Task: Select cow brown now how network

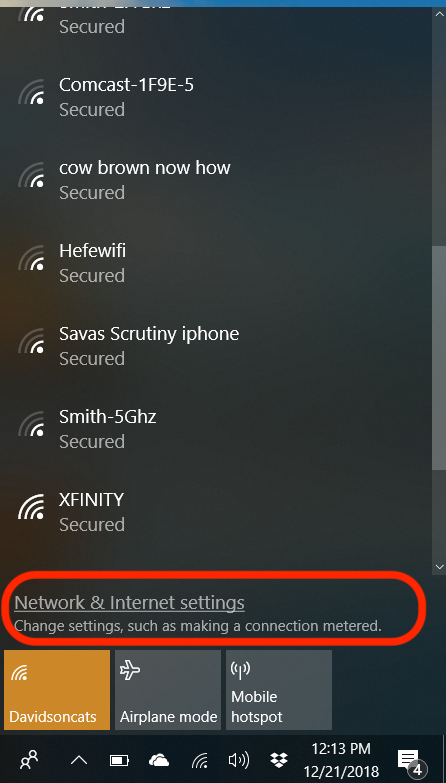Action: point(216,180)
